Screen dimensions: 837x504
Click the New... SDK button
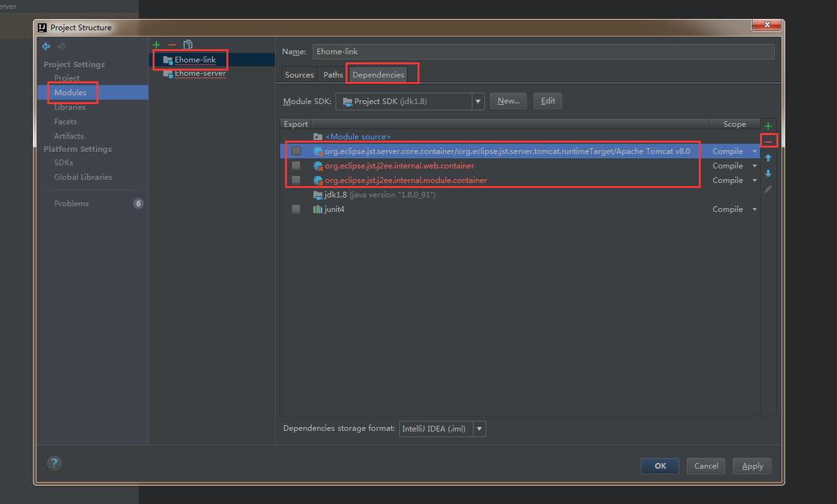click(x=508, y=101)
